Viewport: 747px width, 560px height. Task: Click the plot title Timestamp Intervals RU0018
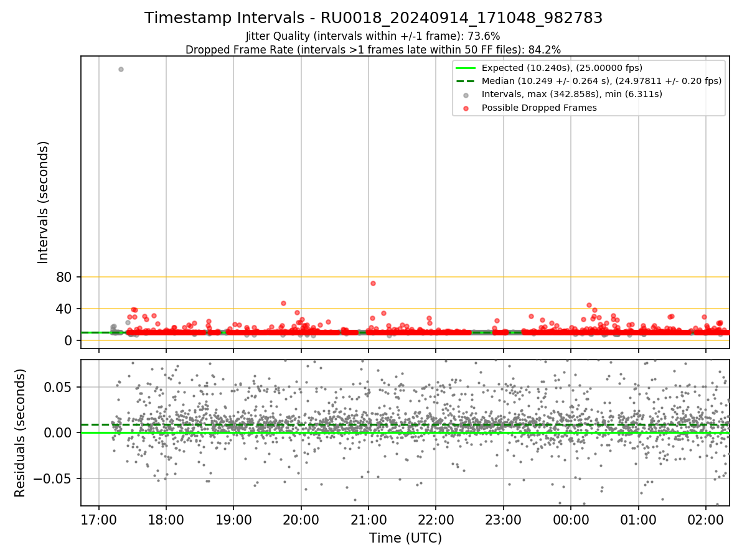(374, 18)
